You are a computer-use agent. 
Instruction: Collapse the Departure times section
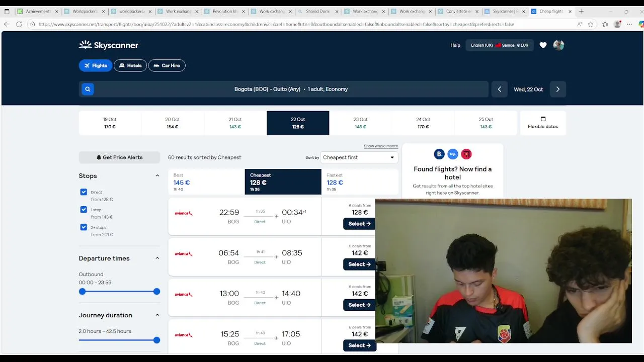pyautogui.click(x=157, y=258)
